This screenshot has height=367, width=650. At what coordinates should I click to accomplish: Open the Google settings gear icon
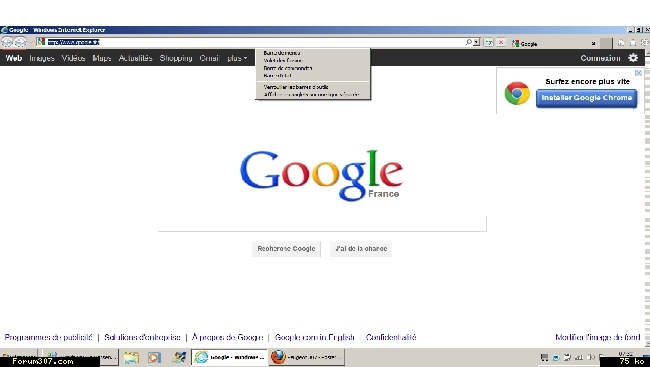pos(633,58)
